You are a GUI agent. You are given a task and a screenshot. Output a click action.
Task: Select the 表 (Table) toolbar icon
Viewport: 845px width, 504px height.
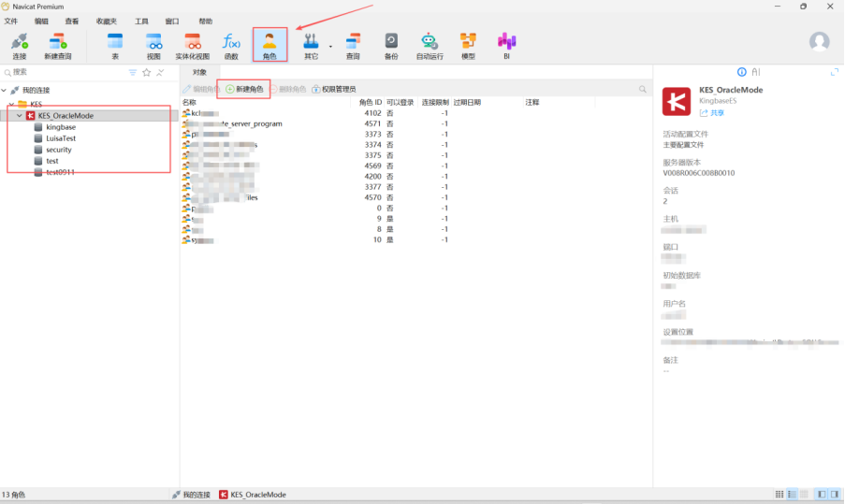(x=115, y=44)
